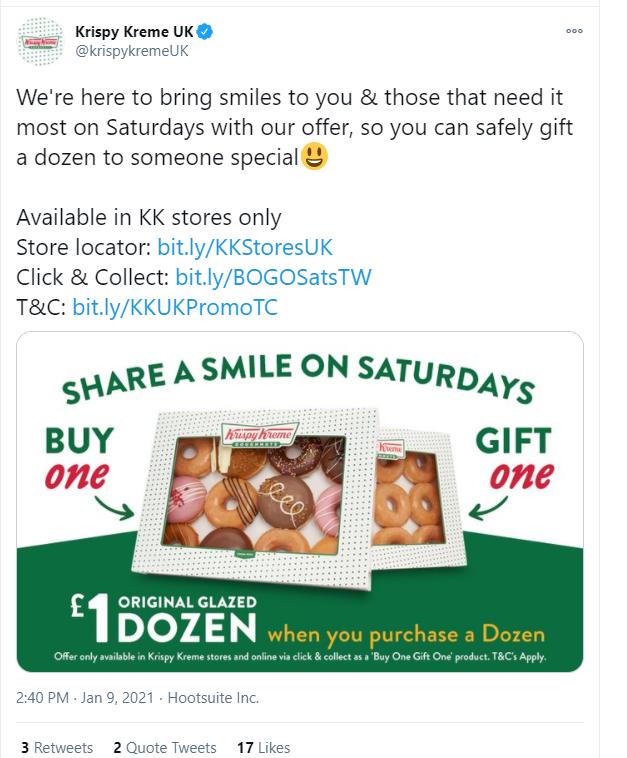The image size is (627, 758).
Task: Click the blue verified badge icon
Action: point(205,32)
